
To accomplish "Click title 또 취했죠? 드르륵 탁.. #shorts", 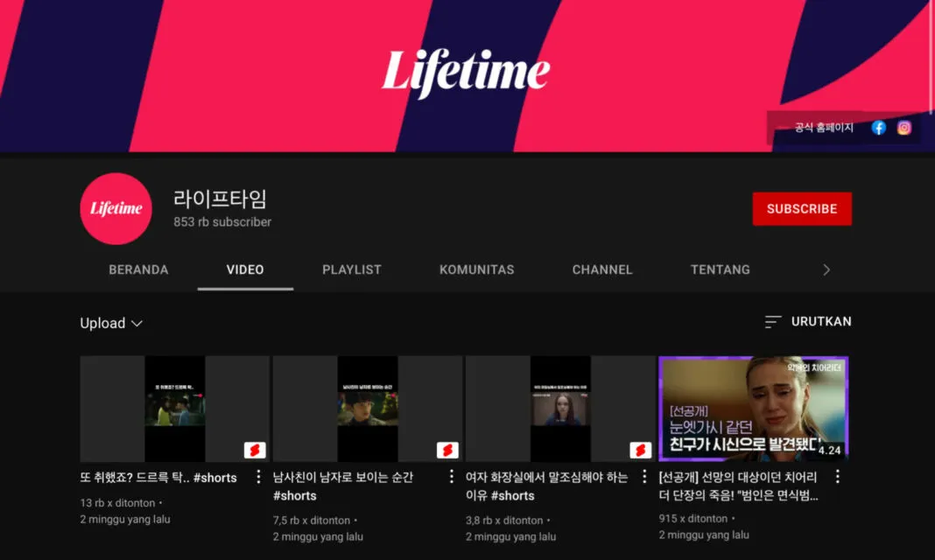I will tap(158, 478).
